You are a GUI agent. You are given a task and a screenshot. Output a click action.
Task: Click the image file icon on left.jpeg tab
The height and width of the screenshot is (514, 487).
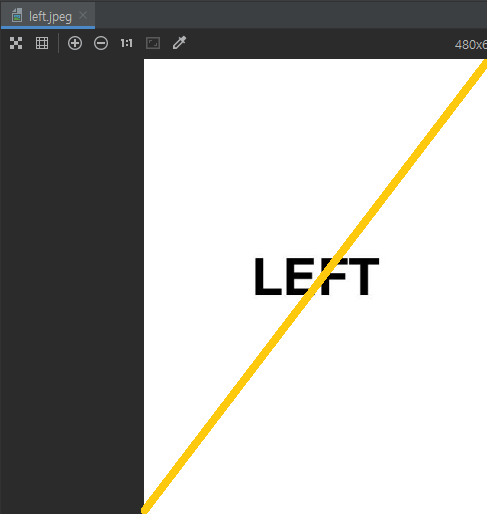(x=17, y=16)
